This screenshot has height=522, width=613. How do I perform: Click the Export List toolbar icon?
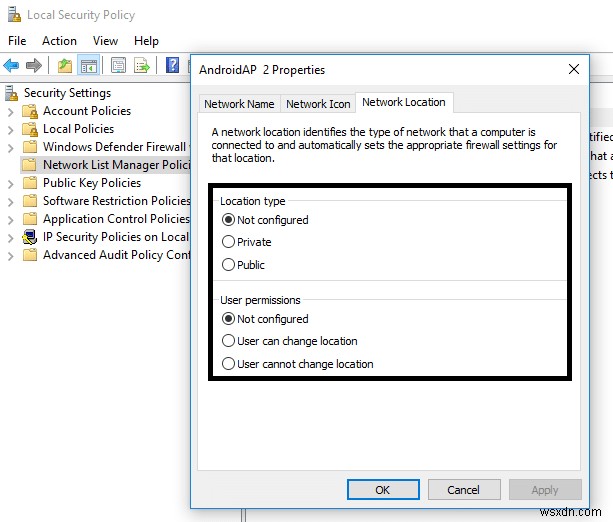(x=142, y=65)
